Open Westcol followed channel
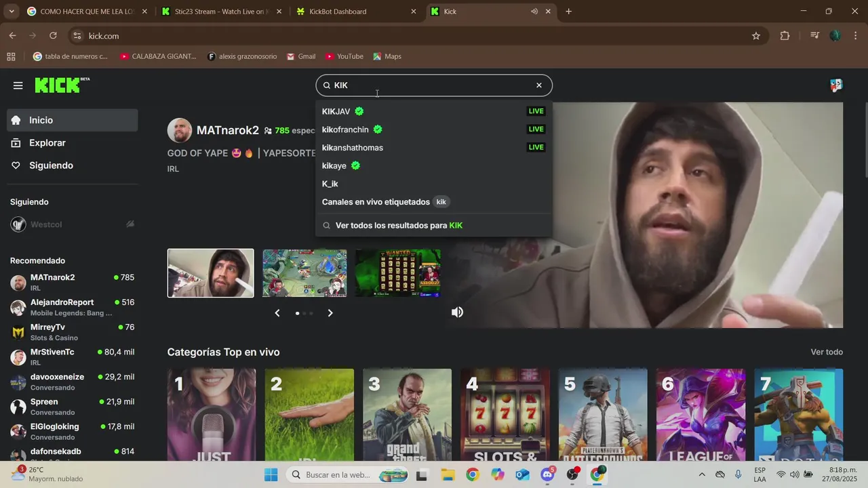The width and height of the screenshot is (868, 488). point(73,224)
